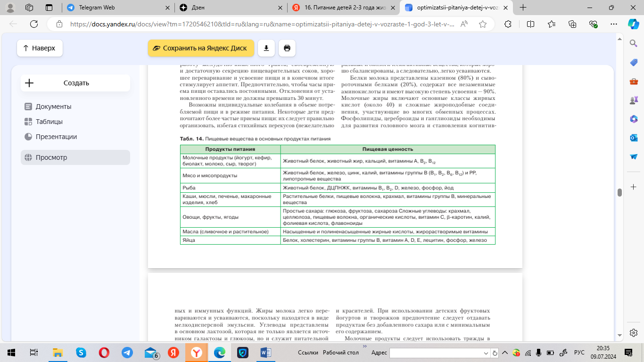Click the Мясо и мясопродукты table cell
Viewport: 644px width, 362px height.
[x=231, y=175]
